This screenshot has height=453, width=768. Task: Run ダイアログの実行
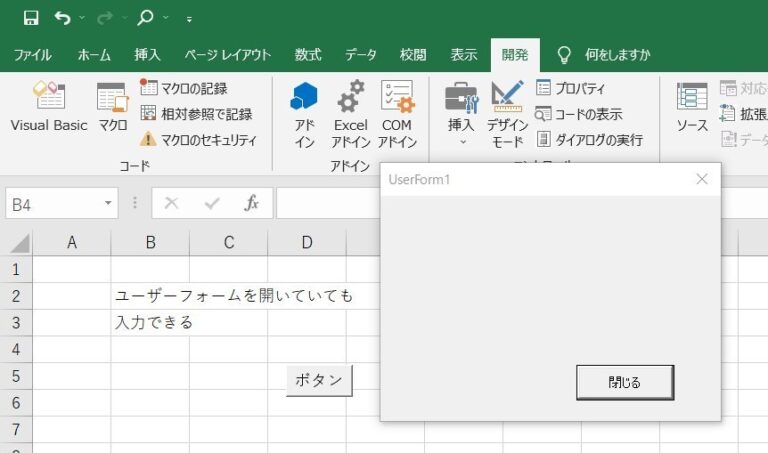click(x=590, y=140)
